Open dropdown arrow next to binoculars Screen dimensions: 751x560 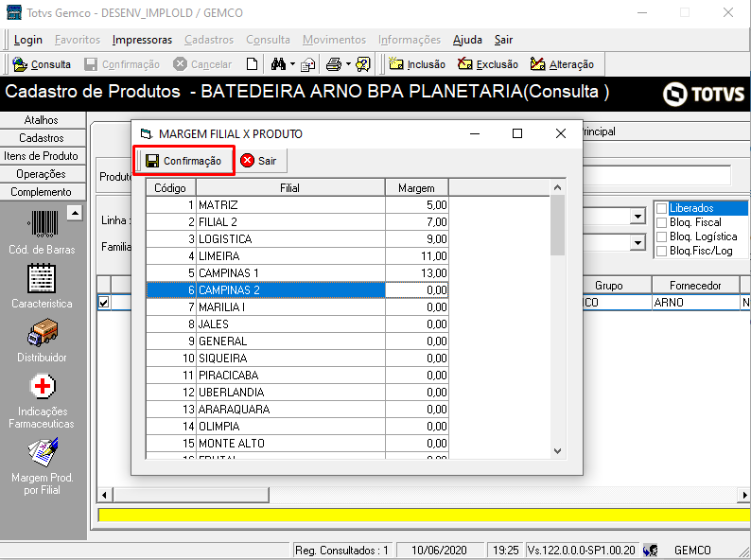292,64
